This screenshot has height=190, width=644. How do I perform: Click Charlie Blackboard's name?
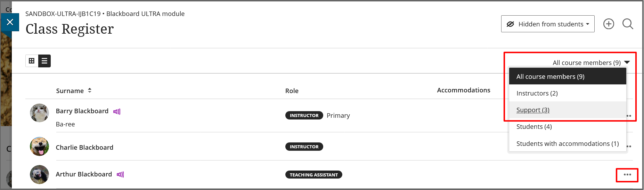(x=84, y=147)
